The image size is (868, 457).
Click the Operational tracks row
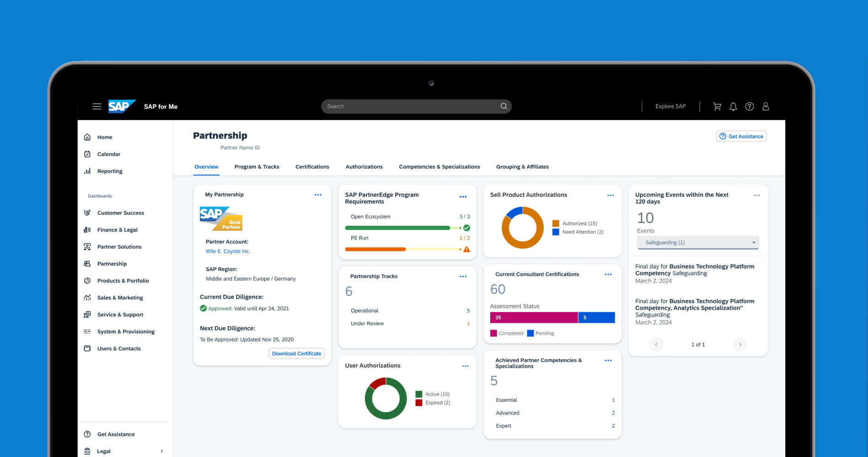410,311
